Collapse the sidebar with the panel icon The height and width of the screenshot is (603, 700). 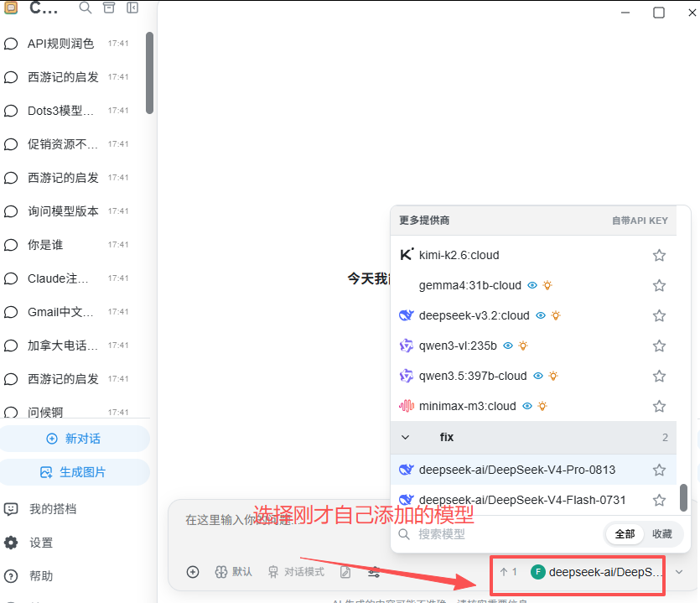132,8
